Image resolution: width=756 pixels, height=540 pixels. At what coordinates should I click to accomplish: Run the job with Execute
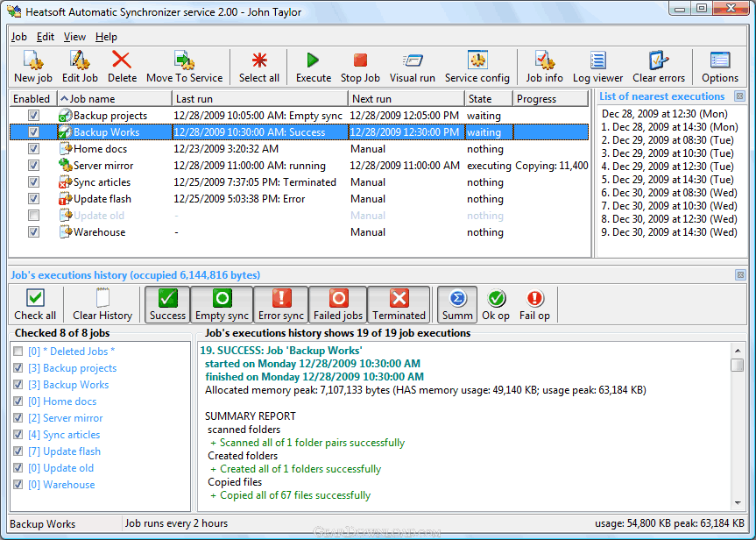(313, 67)
